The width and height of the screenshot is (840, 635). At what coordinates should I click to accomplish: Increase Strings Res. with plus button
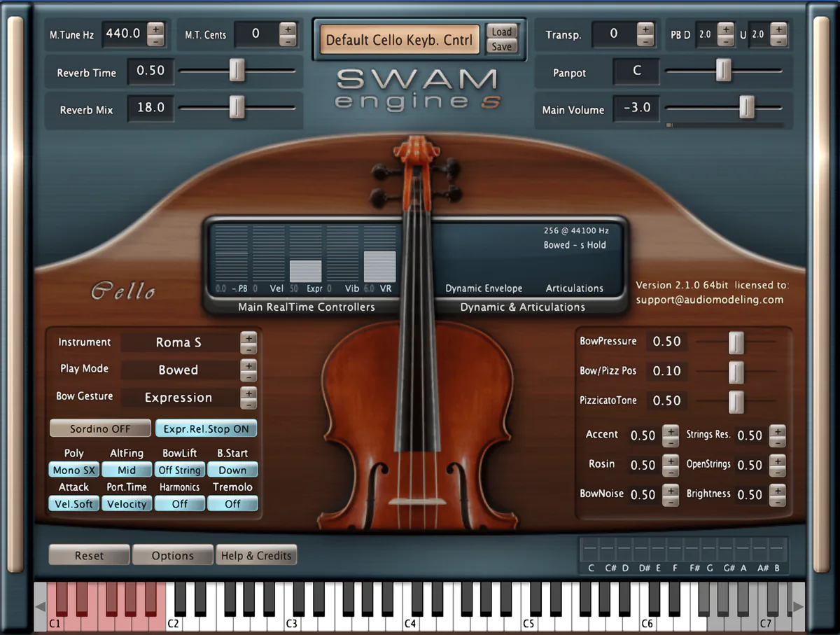(778, 430)
